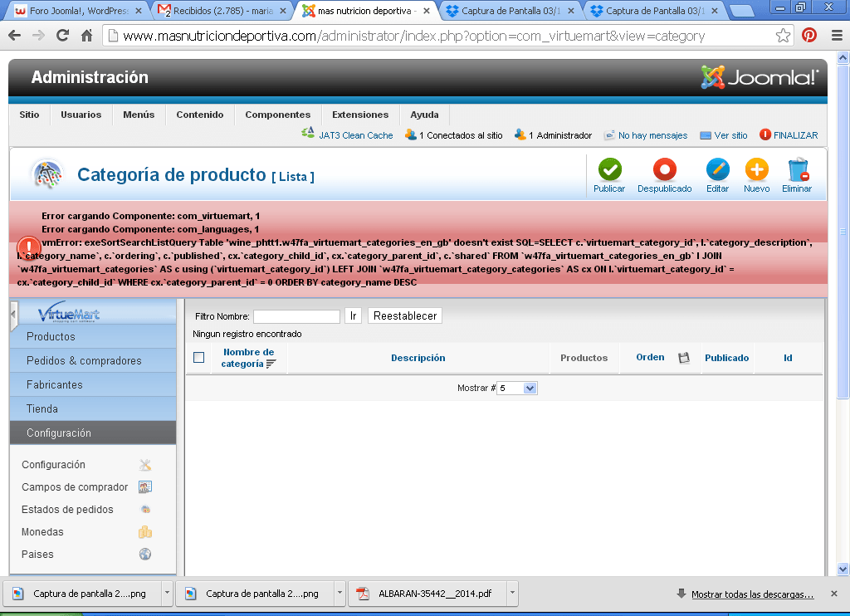This screenshot has width=850, height=616.
Task: Go back in browser history
Action: [15, 36]
